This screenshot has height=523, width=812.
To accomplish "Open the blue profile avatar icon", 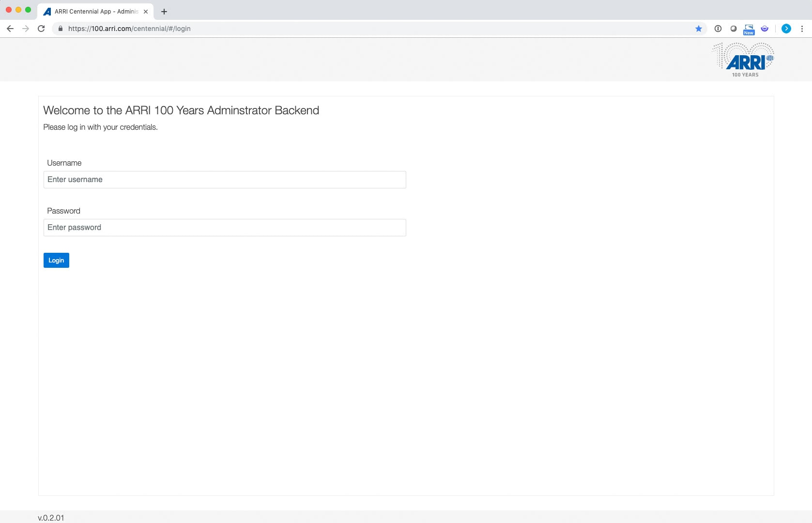I will click(786, 29).
